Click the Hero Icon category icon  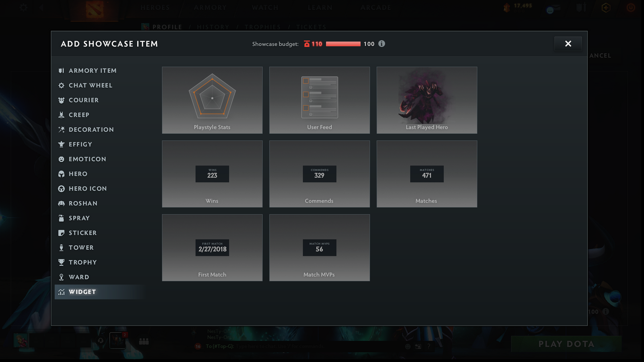[62, 189]
